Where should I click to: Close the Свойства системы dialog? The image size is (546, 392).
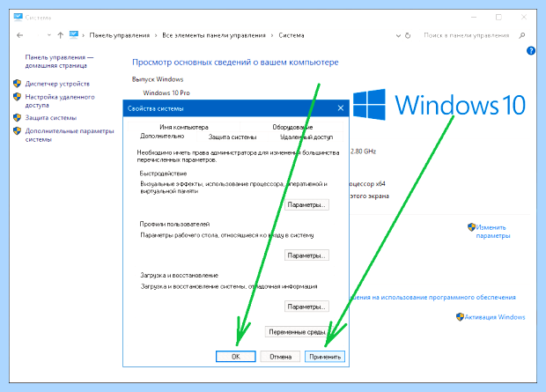coord(341,108)
